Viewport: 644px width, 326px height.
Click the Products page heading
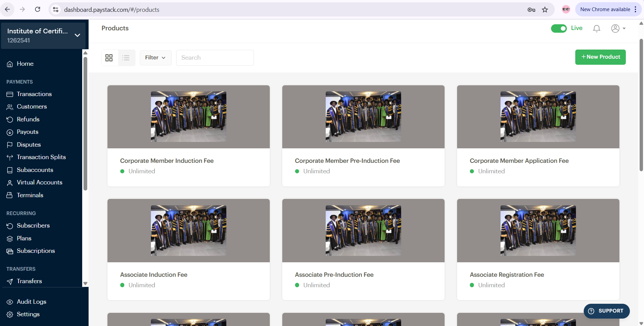115,28
